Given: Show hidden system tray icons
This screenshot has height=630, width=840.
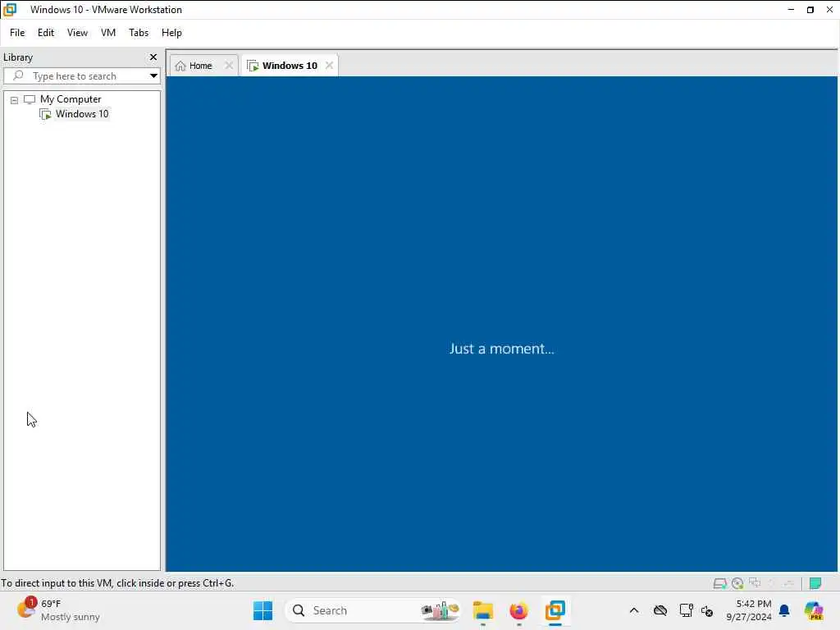Looking at the screenshot, I should click(634, 610).
